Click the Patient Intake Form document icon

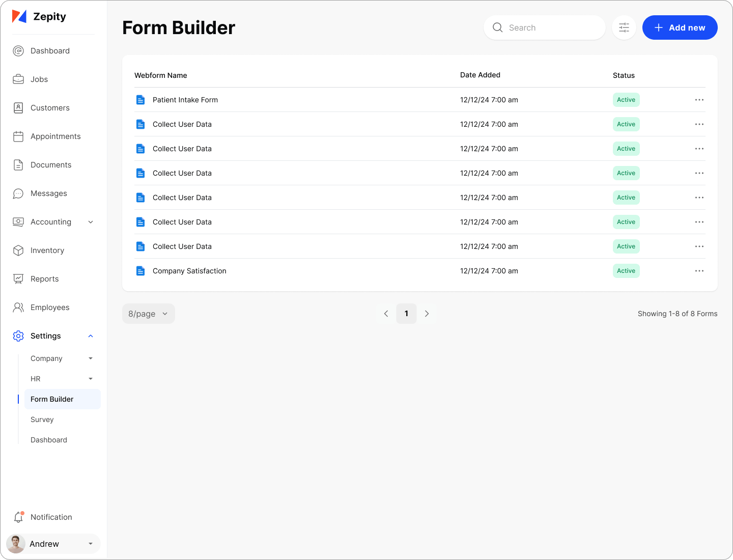pos(140,100)
